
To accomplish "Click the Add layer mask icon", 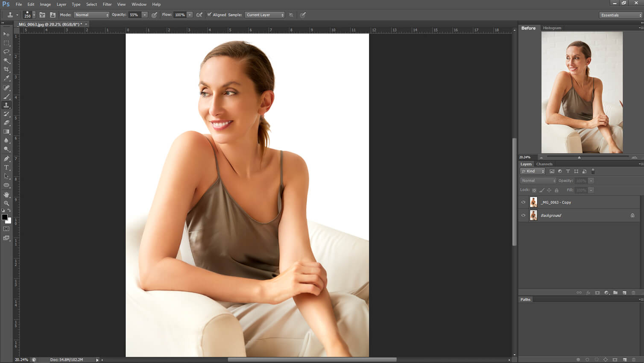I will click(597, 293).
